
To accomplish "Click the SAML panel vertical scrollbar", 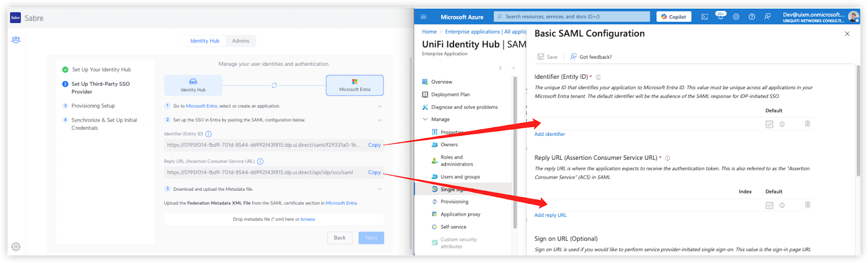I will point(858,121).
